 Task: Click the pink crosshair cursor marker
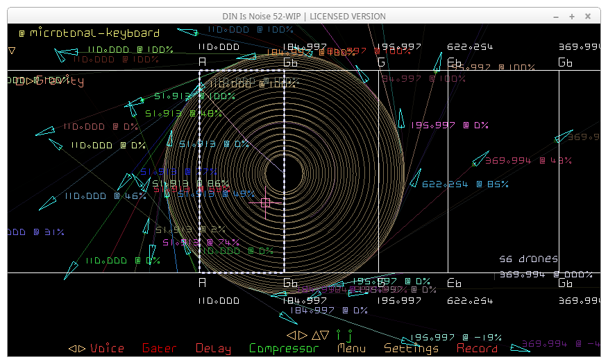tap(265, 202)
